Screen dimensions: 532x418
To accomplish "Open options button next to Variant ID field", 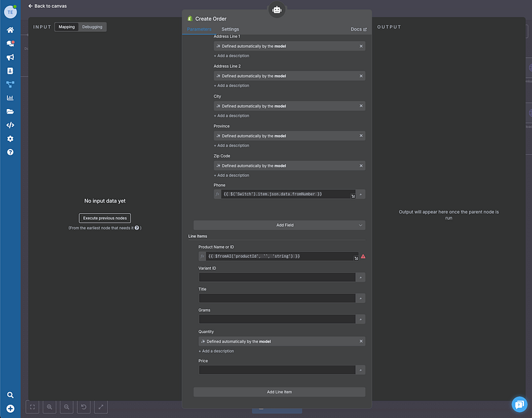I will (x=360, y=277).
